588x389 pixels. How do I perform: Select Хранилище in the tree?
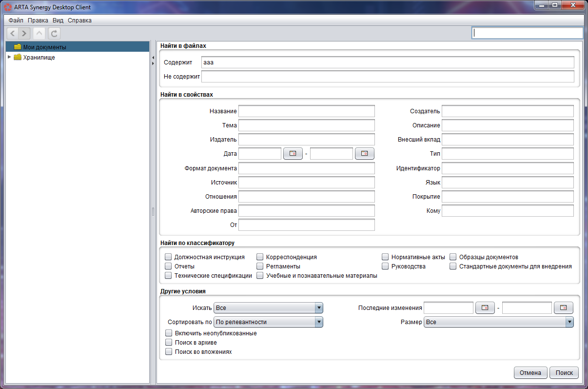pos(39,57)
